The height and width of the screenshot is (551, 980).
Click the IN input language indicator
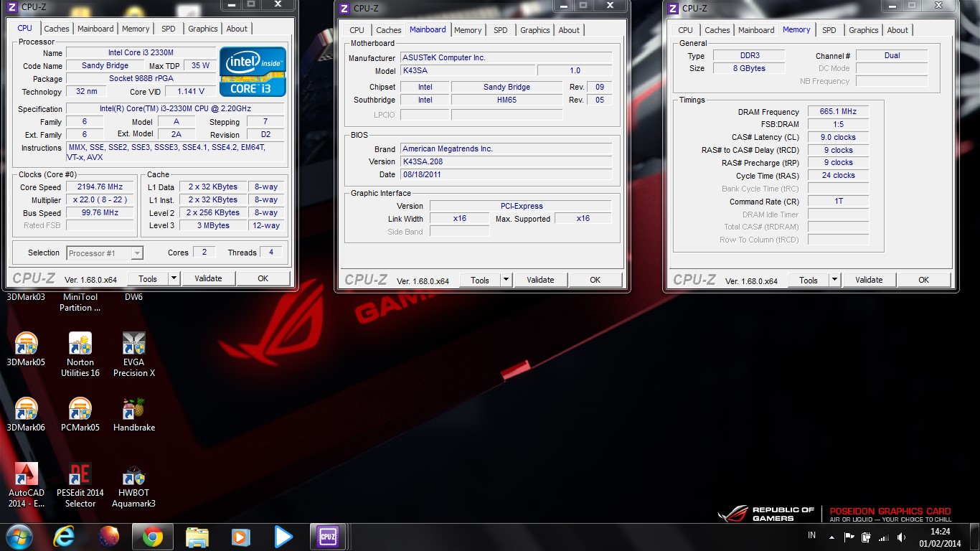pyautogui.click(x=811, y=535)
